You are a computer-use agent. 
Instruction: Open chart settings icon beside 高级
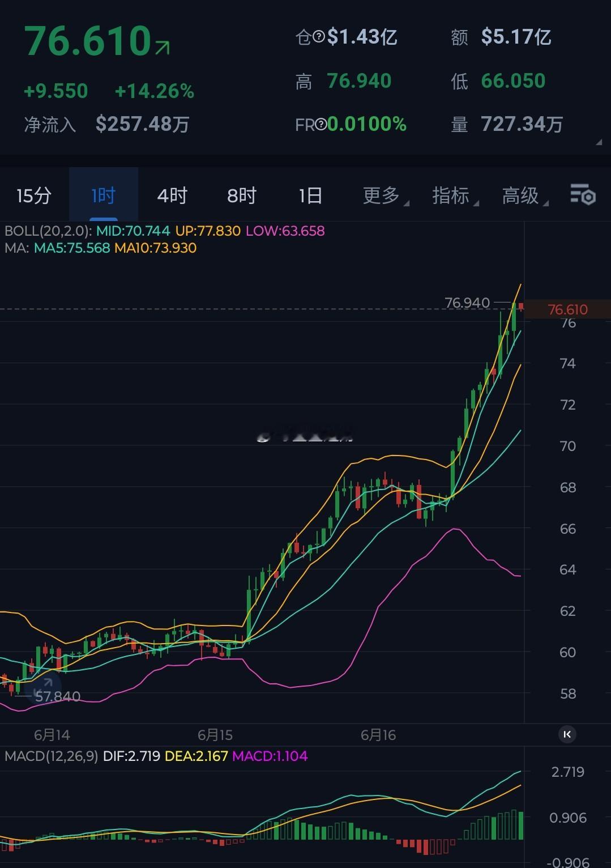(x=583, y=194)
